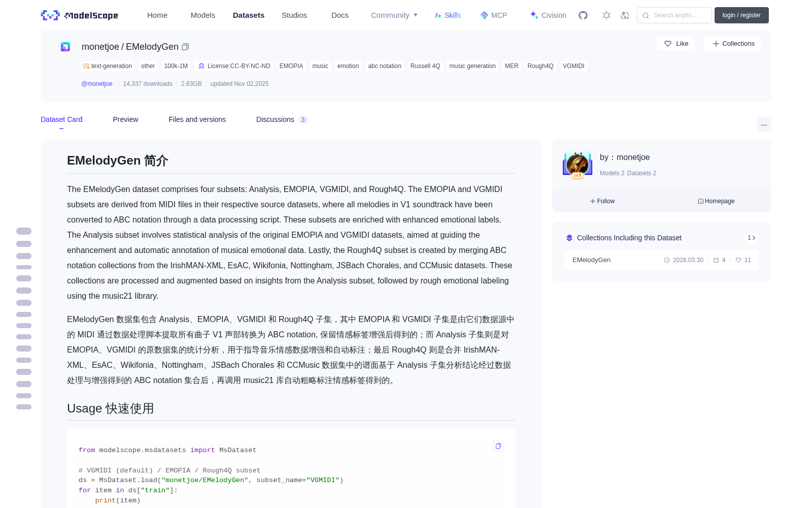Open the Studios nav item

tap(294, 15)
